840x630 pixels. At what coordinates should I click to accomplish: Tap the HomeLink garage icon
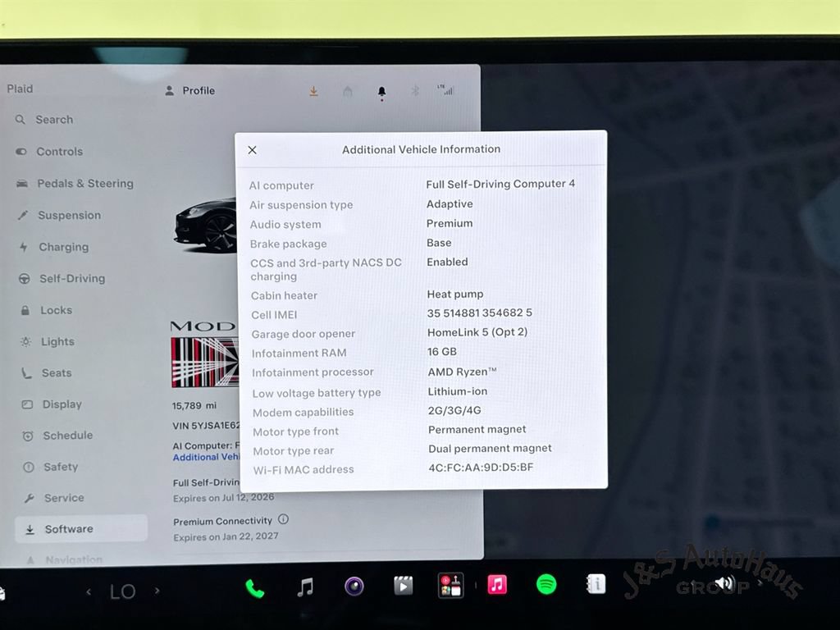(348, 92)
